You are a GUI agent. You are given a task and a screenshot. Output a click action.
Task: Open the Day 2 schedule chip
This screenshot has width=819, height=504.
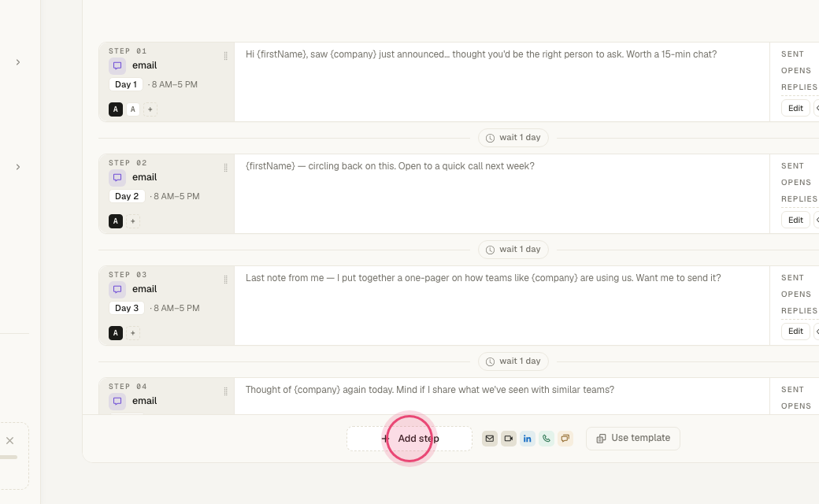(x=127, y=196)
